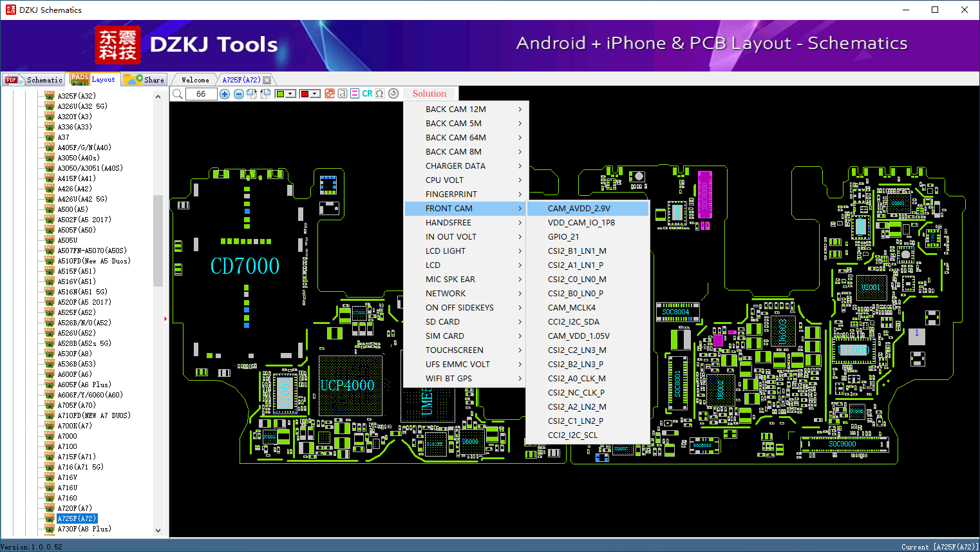Click the letter 'a' text display icon
Image resolution: width=980 pixels, height=552 pixels.
[343, 93]
